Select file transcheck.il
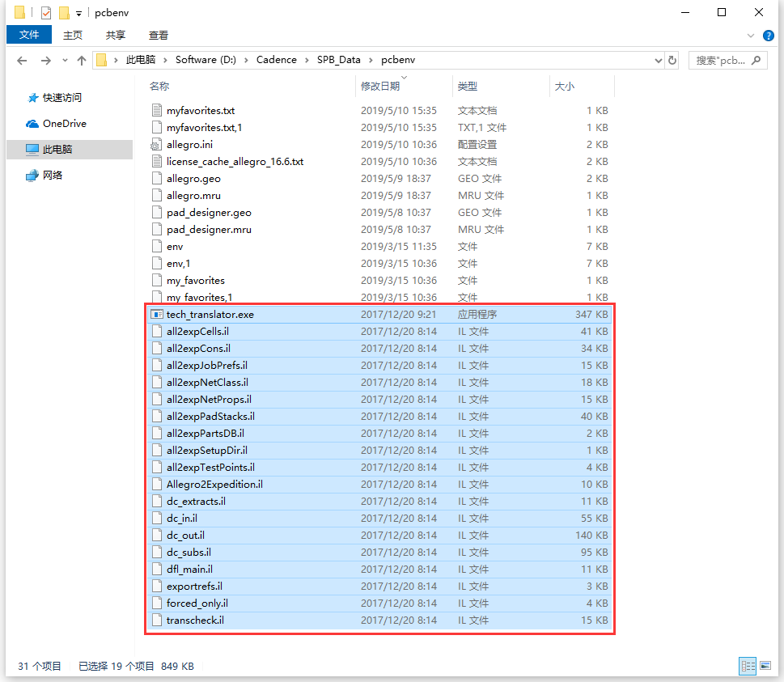This screenshot has height=682, width=784. click(195, 621)
